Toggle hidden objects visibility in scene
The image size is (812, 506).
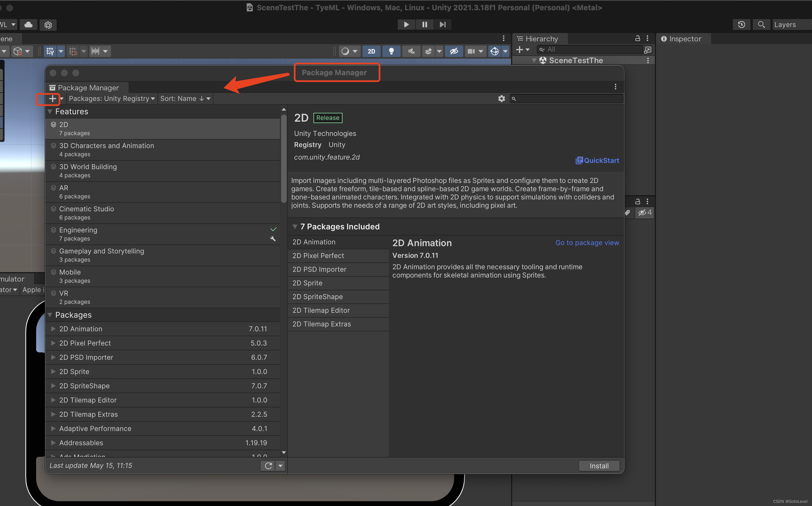tap(454, 51)
